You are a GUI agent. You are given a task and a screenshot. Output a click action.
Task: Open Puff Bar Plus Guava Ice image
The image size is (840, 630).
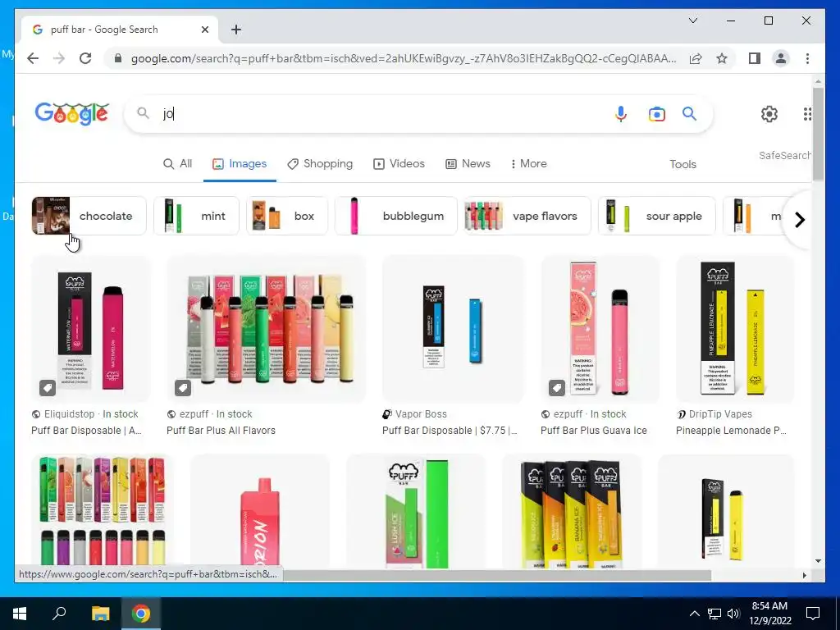click(600, 328)
